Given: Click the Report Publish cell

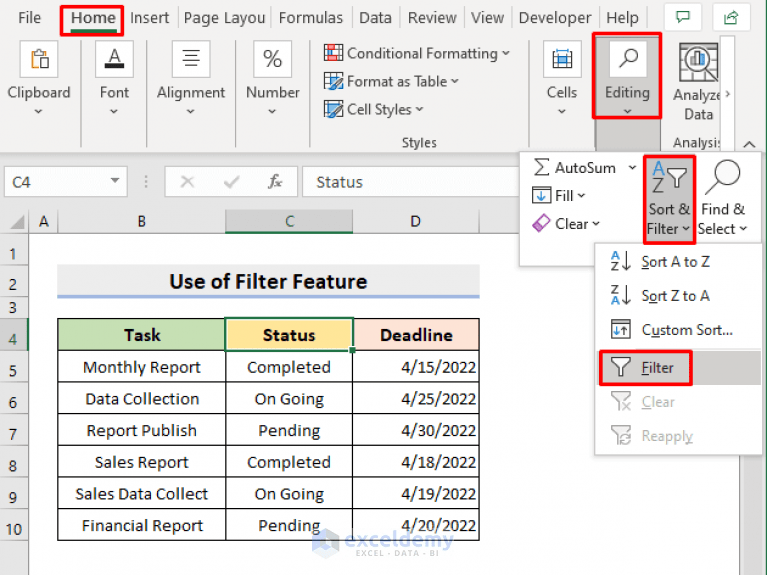Looking at the screenshot, I should pos(142,431).
